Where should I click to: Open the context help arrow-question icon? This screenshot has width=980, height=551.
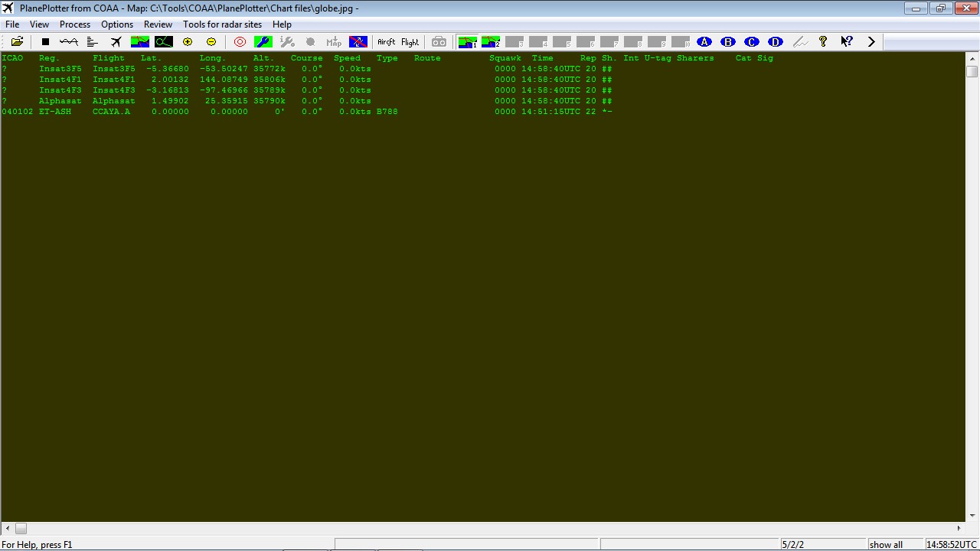click(847, 42)
